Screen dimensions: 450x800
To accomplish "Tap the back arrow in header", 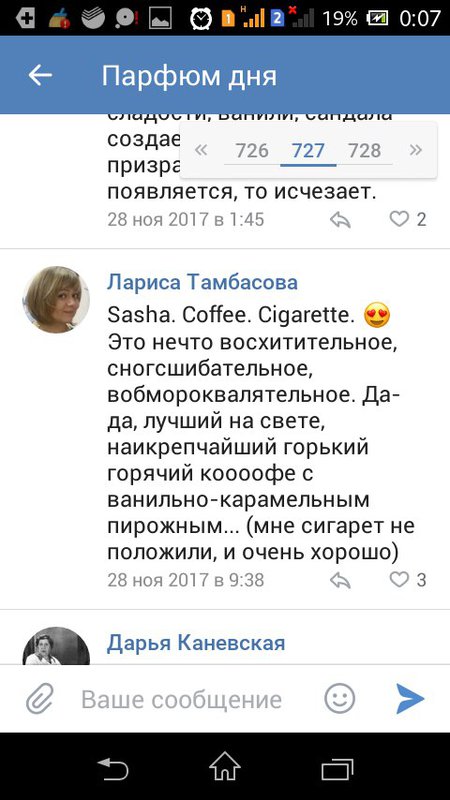I will pos(40,76).
